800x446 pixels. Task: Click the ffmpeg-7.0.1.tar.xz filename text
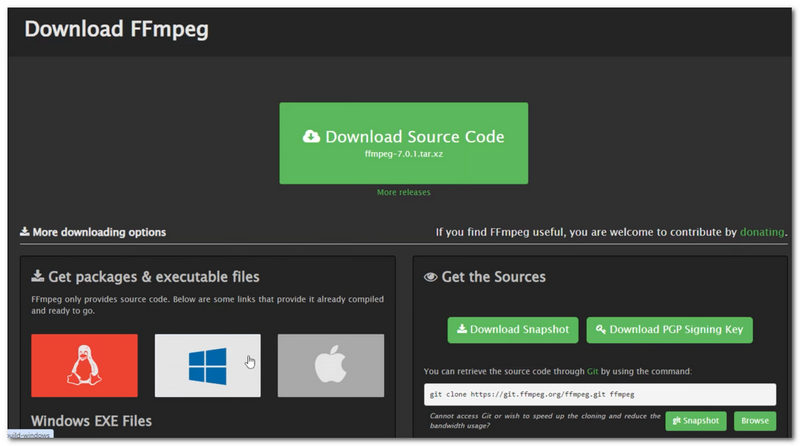pos(403,155)
